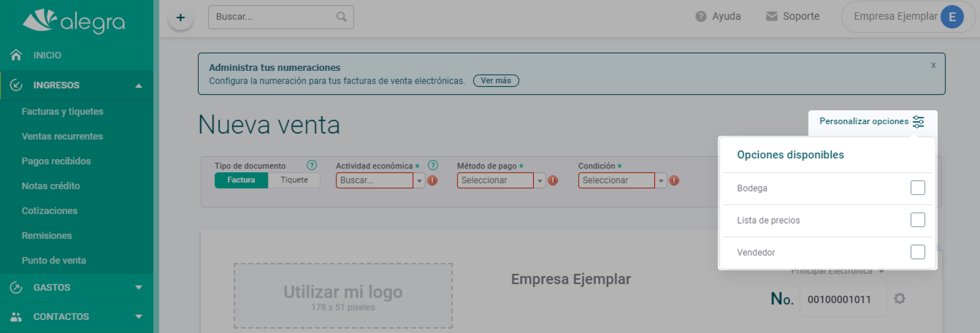Click the Personalizar opciones sliders icon

pyautogui.click(x=918, y=121)
